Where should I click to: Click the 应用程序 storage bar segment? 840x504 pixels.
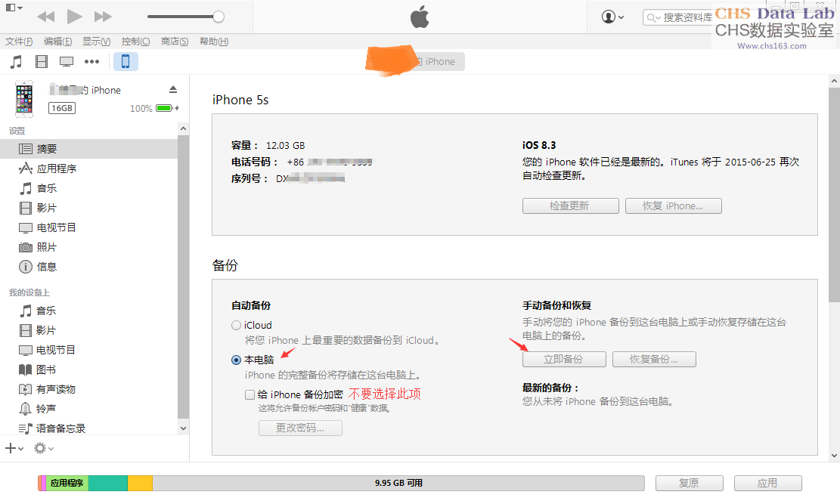67,483
